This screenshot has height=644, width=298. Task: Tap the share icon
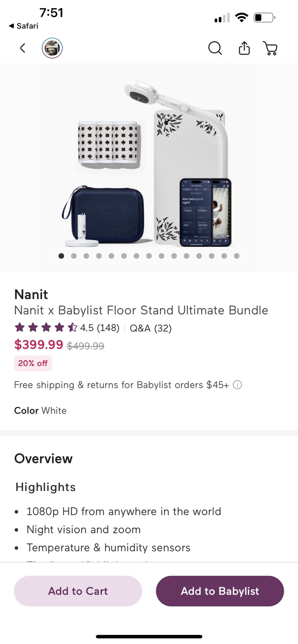coord(244,48)
